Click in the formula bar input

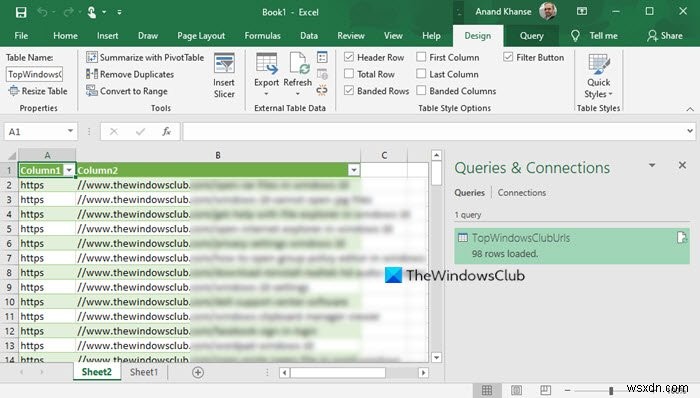click(x=433, y=132)
